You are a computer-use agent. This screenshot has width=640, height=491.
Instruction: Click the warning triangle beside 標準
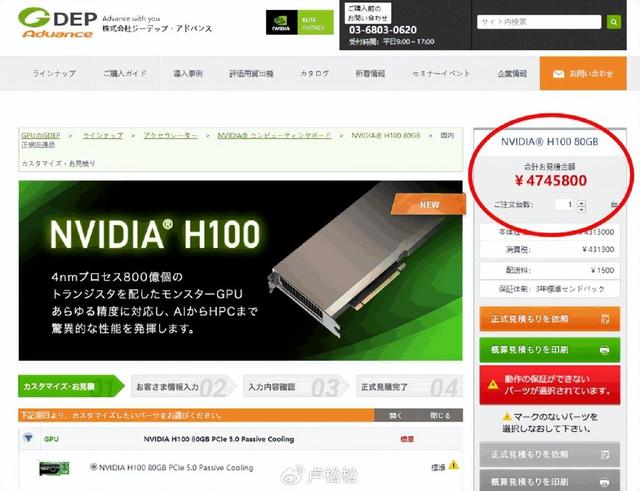click(x=453, y=464)
